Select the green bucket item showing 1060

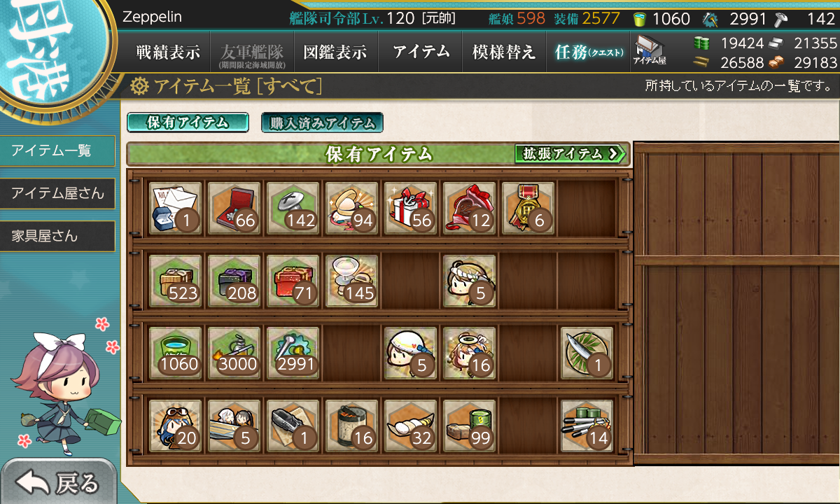pos(176,352)
